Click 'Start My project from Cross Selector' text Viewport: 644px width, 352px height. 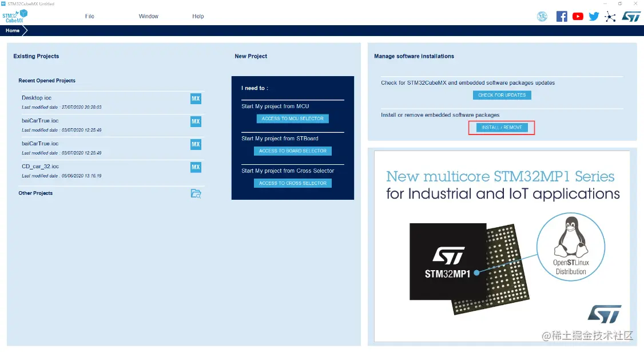point(288,171)
